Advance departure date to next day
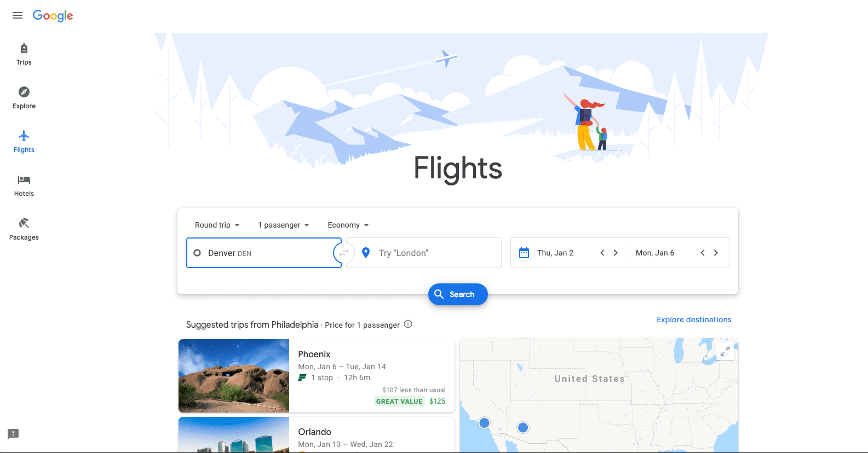The width and height of the screenshot is (868, 453). pyautogui.click(x=616, y=253)
